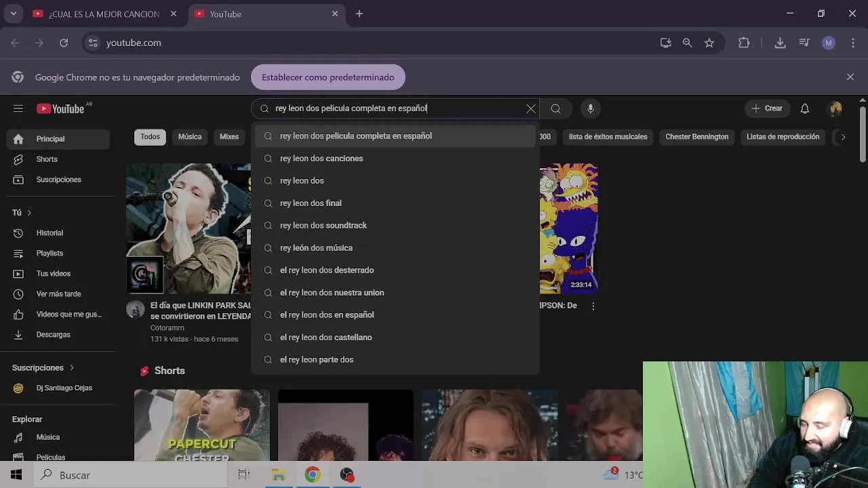Open Chrome extensions puzzle icon
This screenshot has height=488, width=868.
744,43
